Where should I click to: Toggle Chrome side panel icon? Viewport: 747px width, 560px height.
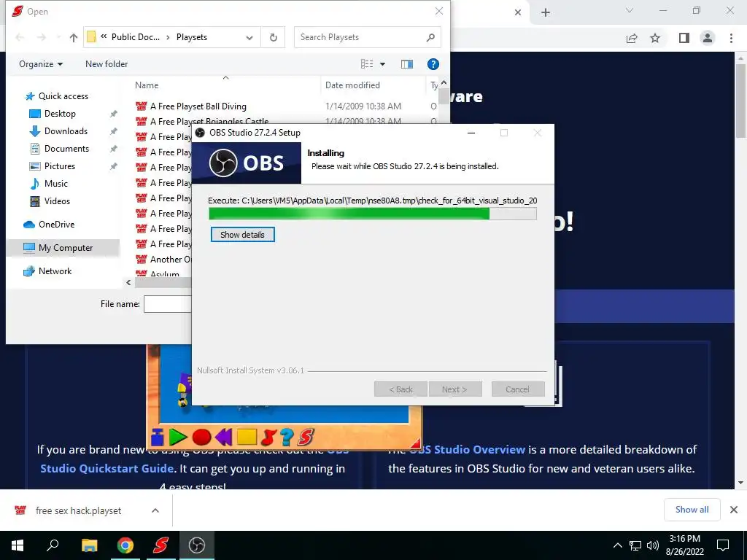click(x=684, y=38)
